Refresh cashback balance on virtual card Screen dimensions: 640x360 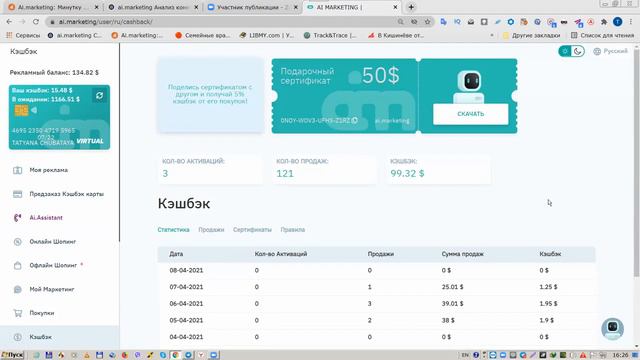[x=99, y=96]
